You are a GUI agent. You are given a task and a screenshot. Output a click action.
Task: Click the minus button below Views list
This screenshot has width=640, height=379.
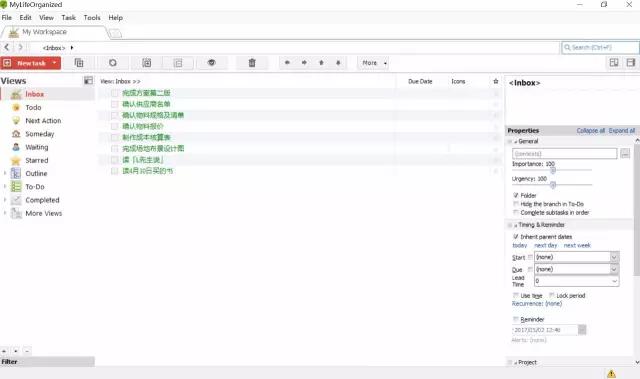(x=27, y=351)
